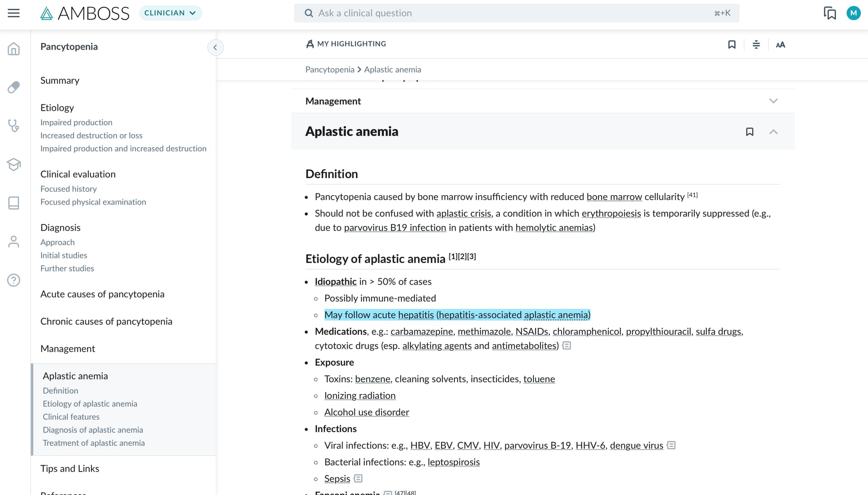Collapse the table of contents sidebar
868x495 pixels.
(215, 47)
